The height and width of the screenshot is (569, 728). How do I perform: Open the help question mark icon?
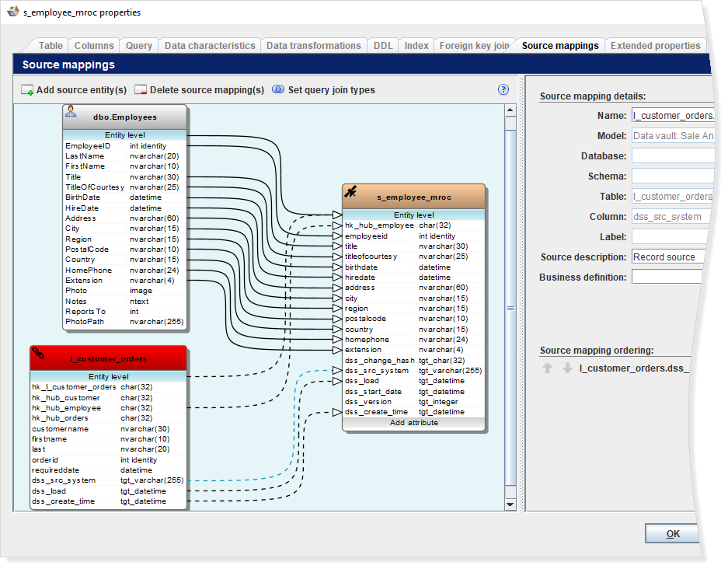[503, 89]
